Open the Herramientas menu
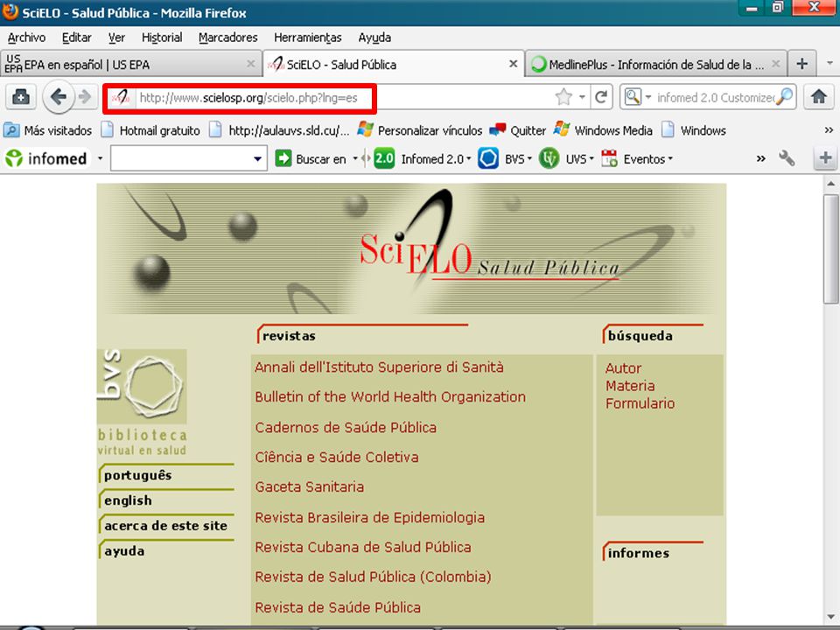Image resolution: width=840 pixels, height=630 pixels. pyautogui.click(x=307, y=38)
